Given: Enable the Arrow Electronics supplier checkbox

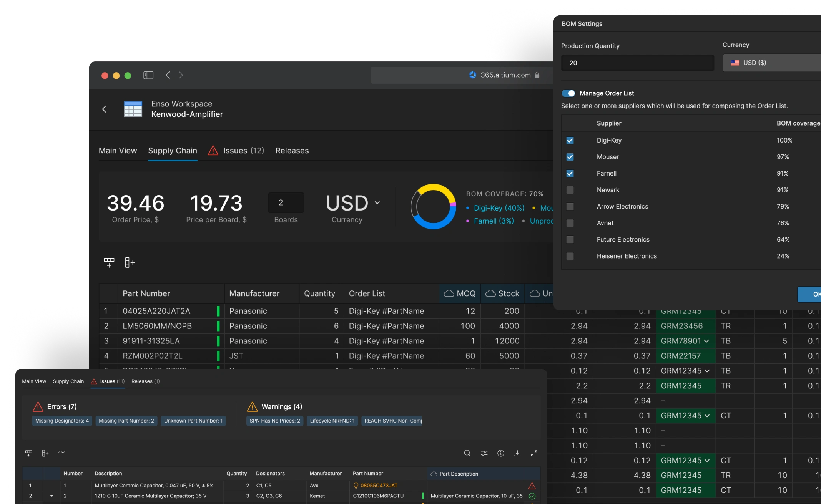Looking at the screenshot, I should (570, 207).
